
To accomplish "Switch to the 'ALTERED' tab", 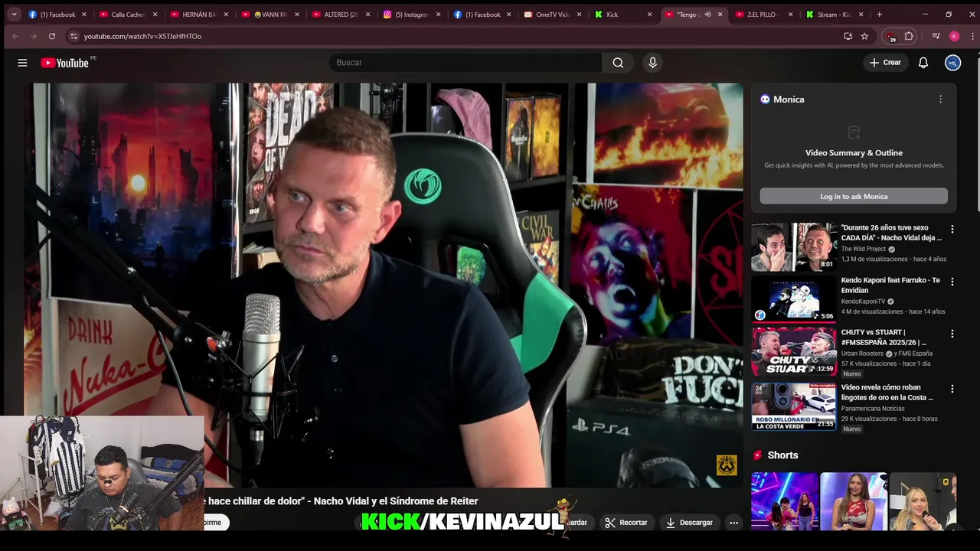I will point(341,15).
